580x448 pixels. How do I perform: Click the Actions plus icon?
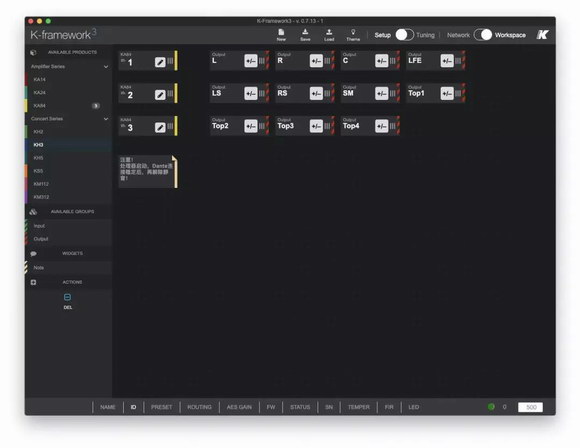33,282
